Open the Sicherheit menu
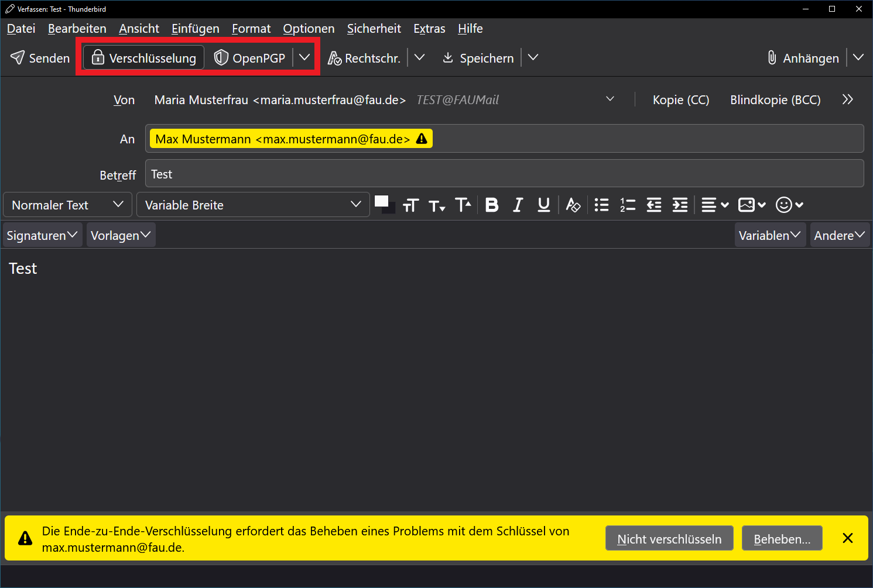The width and height of the screenshot is (873, 588). point(374,29)
